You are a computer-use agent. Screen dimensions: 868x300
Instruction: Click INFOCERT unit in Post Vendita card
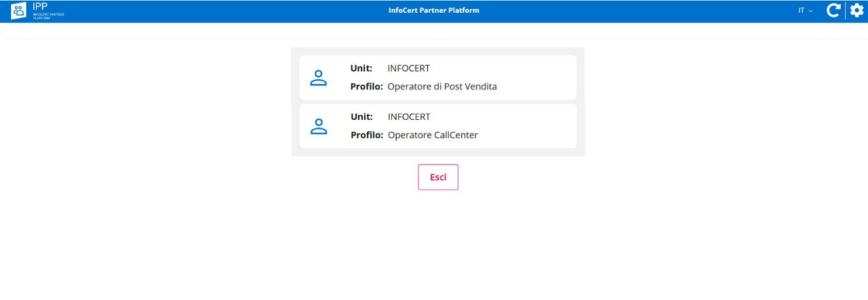409,68
